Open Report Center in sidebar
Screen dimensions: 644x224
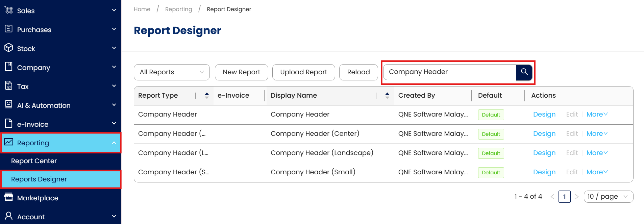34,161
